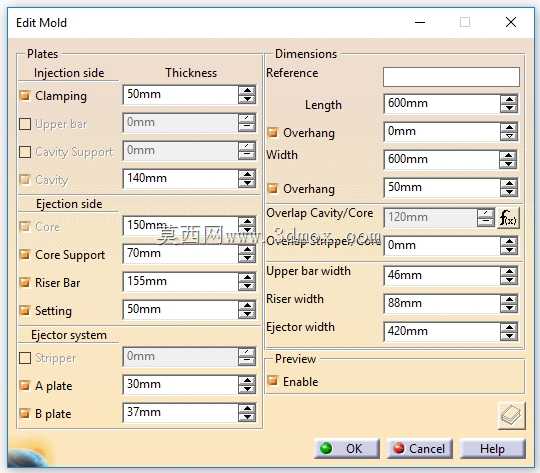Click the Overlap Stripper/Core spinner arrows
540x473 pixels.
pos(509,246)
